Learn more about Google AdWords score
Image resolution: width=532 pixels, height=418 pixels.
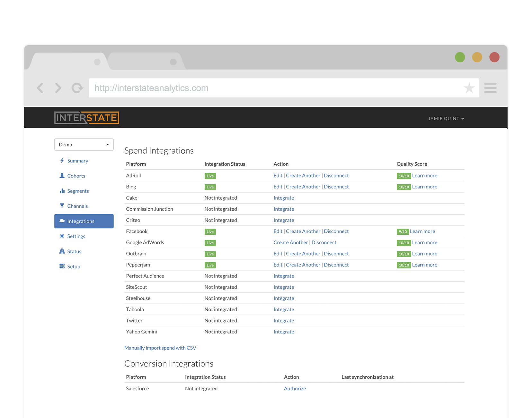click(425, 242)
